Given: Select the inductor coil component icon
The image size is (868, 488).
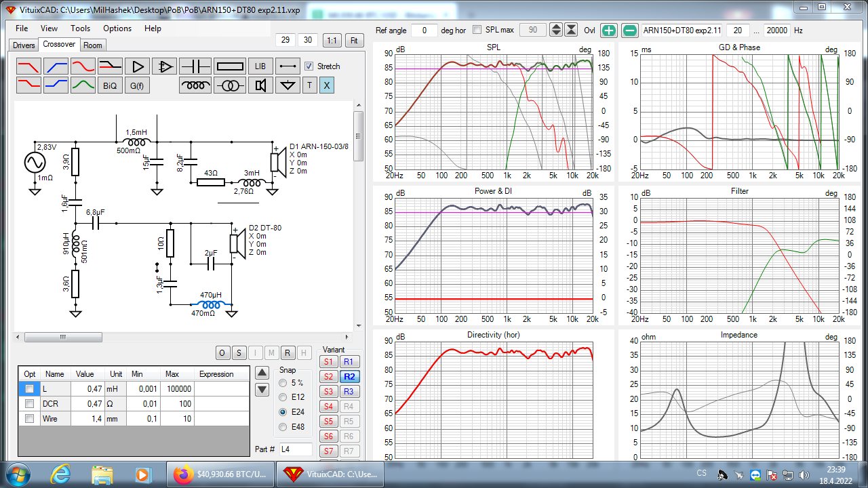Looking at the screenshot, I should tap(195, 85).
